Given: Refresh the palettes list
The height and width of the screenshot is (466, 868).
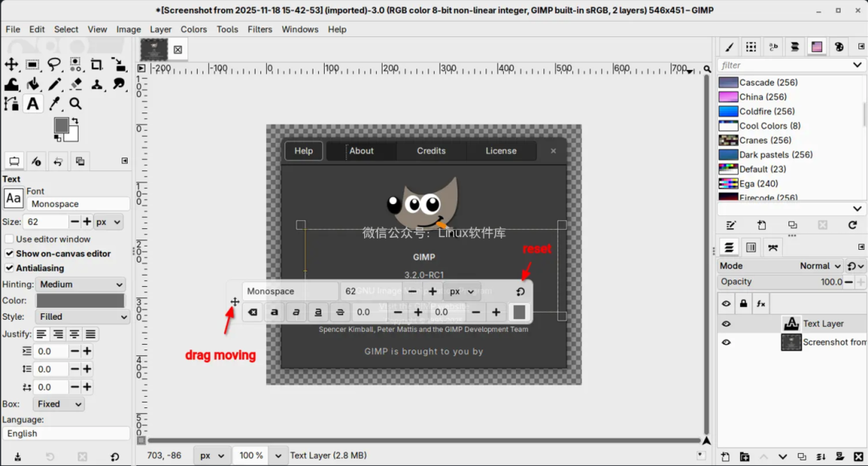Looking at the screenshot, I should pos(853,225).
